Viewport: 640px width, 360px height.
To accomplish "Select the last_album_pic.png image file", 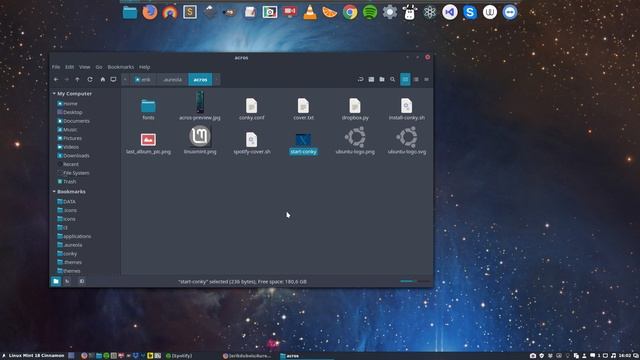I will pyautogui.click(x=148, y=143).
